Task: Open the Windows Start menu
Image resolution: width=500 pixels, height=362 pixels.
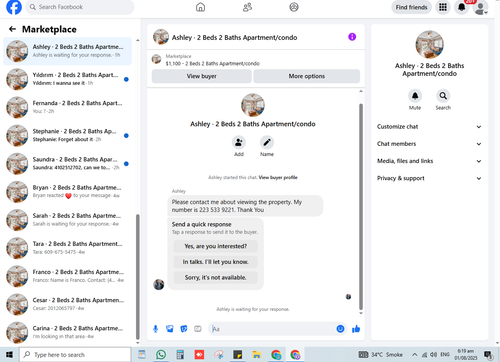Action: pyautogui.click(x=9, y=355)
